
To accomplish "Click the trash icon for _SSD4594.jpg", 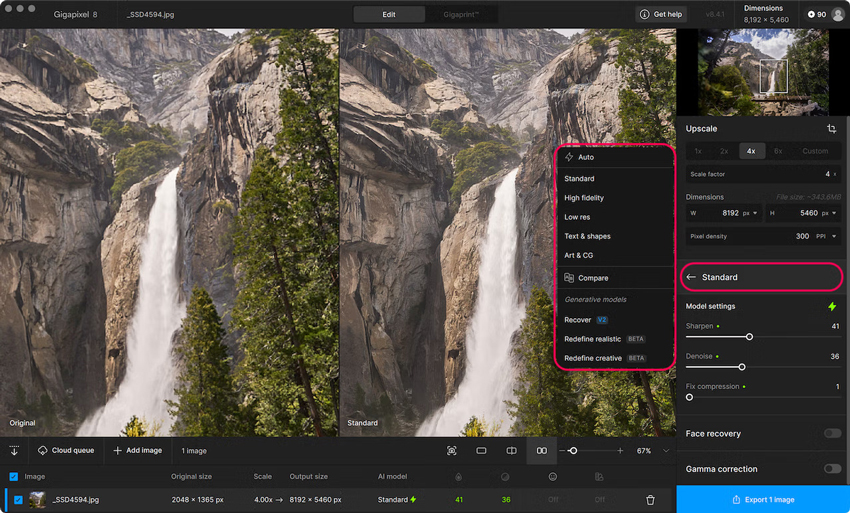I will coord(650,500).
